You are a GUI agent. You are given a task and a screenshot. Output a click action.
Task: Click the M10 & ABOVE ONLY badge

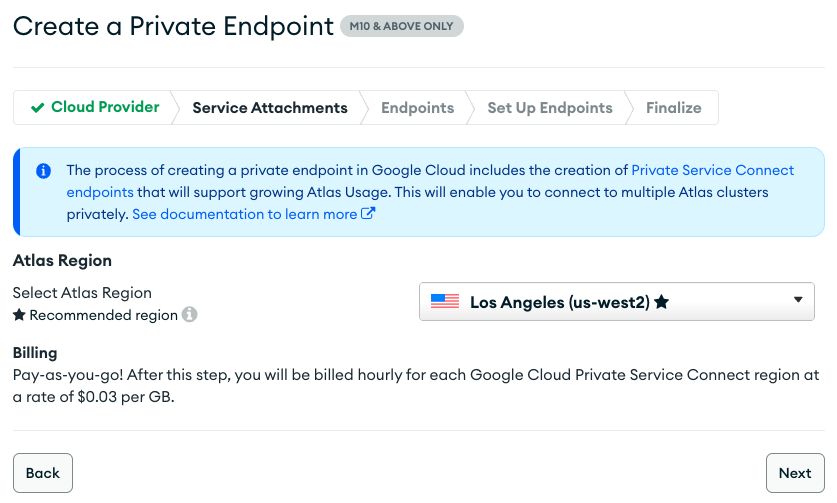tap(402, 27)
